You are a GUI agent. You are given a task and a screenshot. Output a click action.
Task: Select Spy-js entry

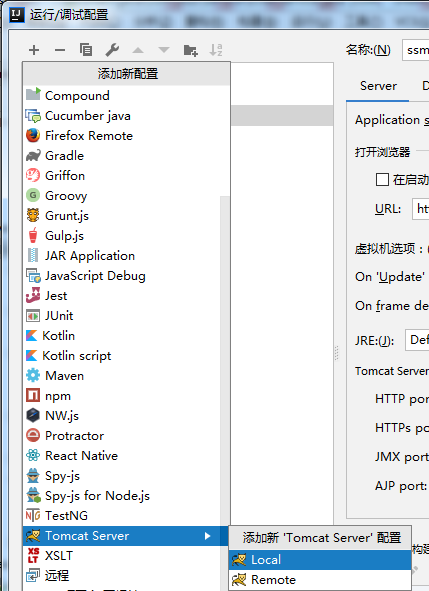122,475
